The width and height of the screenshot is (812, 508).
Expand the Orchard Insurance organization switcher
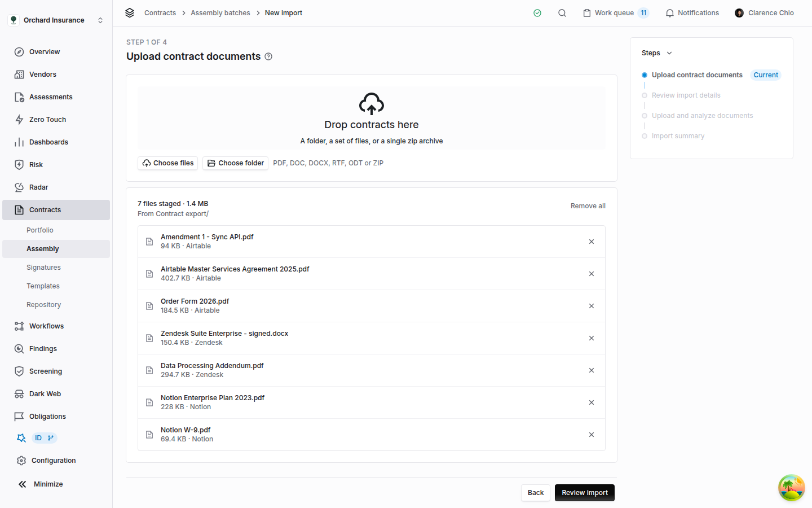click(x=56, y=20)
